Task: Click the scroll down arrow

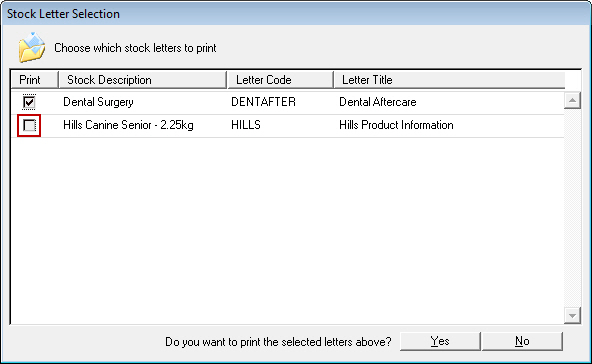Action: [572, 315]
